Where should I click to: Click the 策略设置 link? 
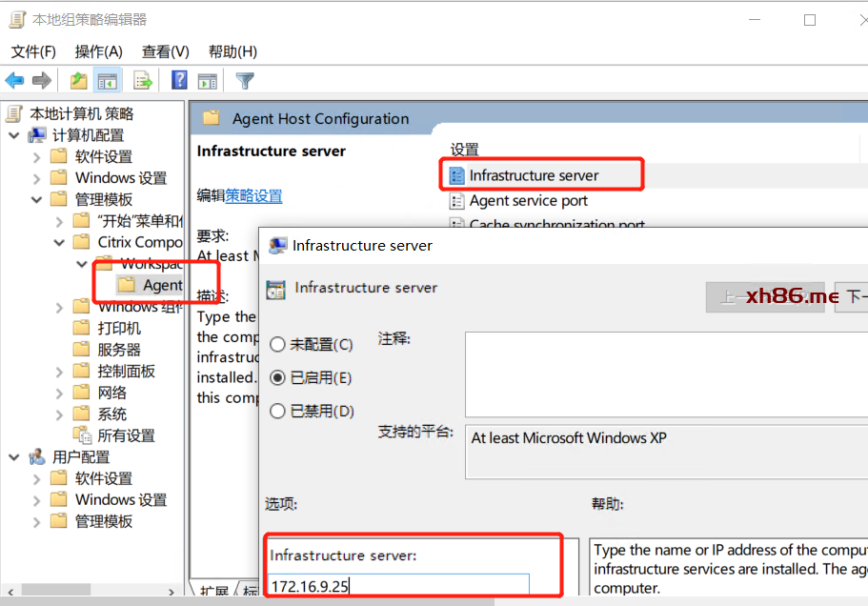(253, 195)
